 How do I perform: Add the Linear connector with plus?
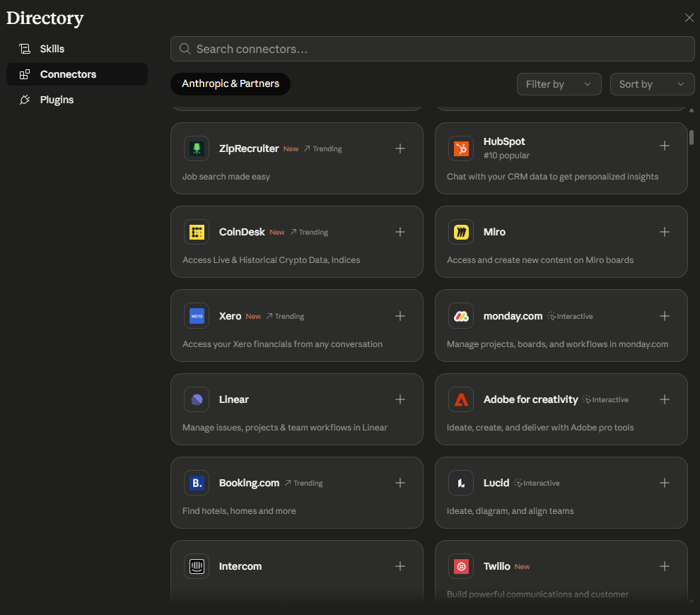click(400, 399)
